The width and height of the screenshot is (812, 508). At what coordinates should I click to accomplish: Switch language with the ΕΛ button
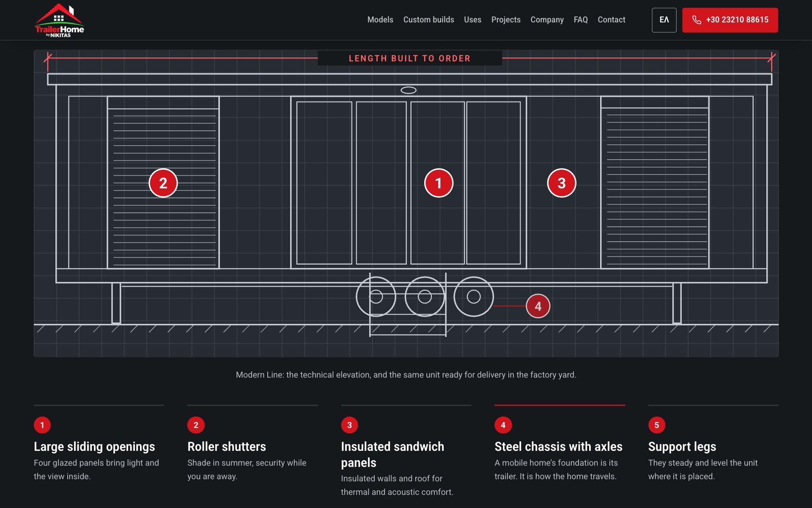click(x=664, y=20)
